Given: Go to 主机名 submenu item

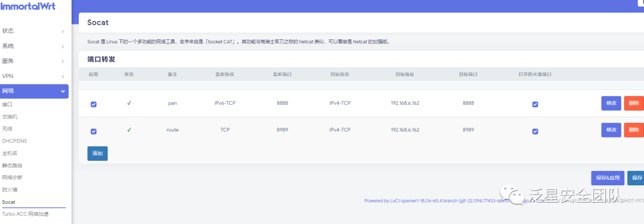Looking at the screenshot, I should (10, 153).
